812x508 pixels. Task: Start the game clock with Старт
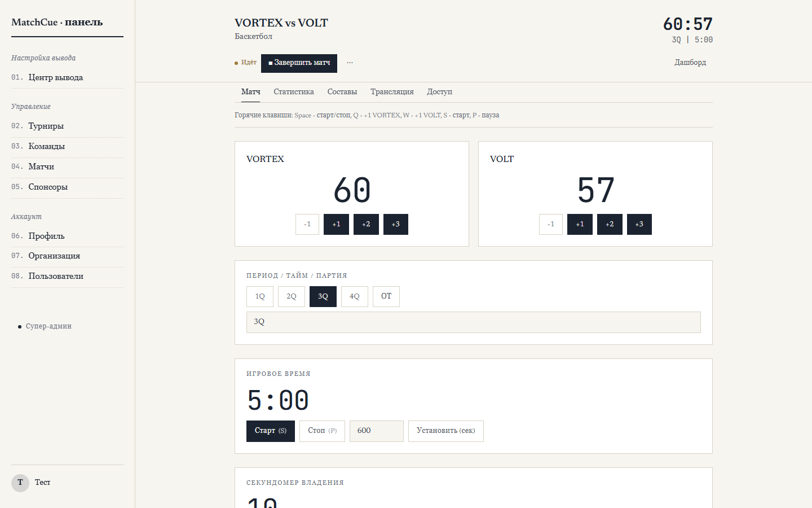[271, 431]
